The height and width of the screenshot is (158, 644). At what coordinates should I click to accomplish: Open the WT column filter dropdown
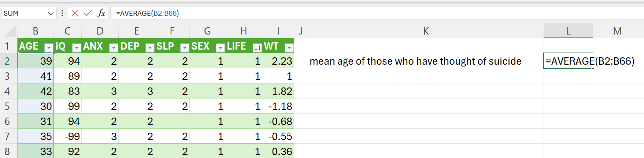289,48
